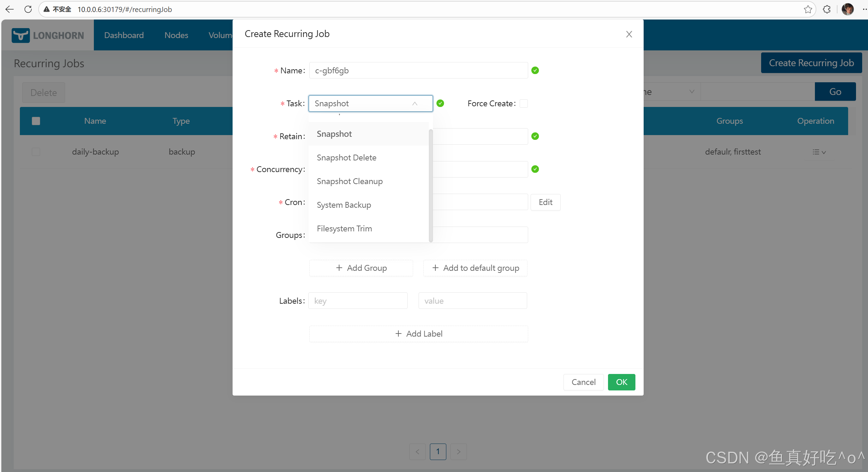
Task: Select Filesystem Trim task option
Action: click(x=344, y=229)
